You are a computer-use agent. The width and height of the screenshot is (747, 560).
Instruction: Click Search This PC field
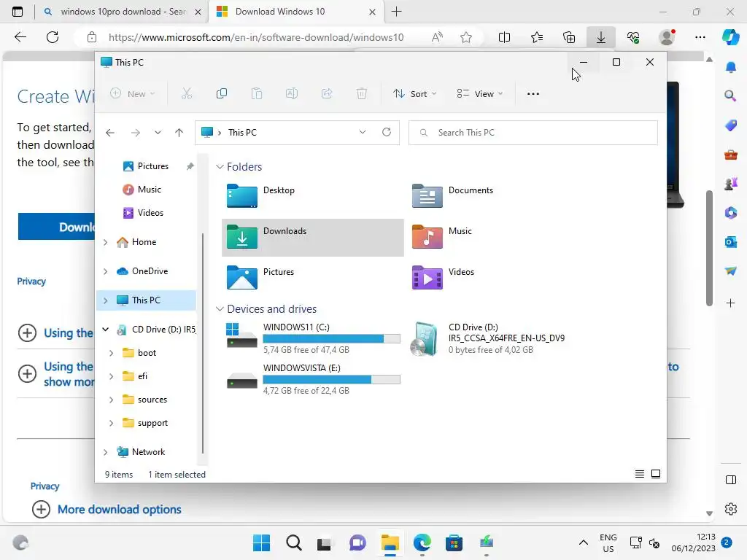[x=533, y=133]
